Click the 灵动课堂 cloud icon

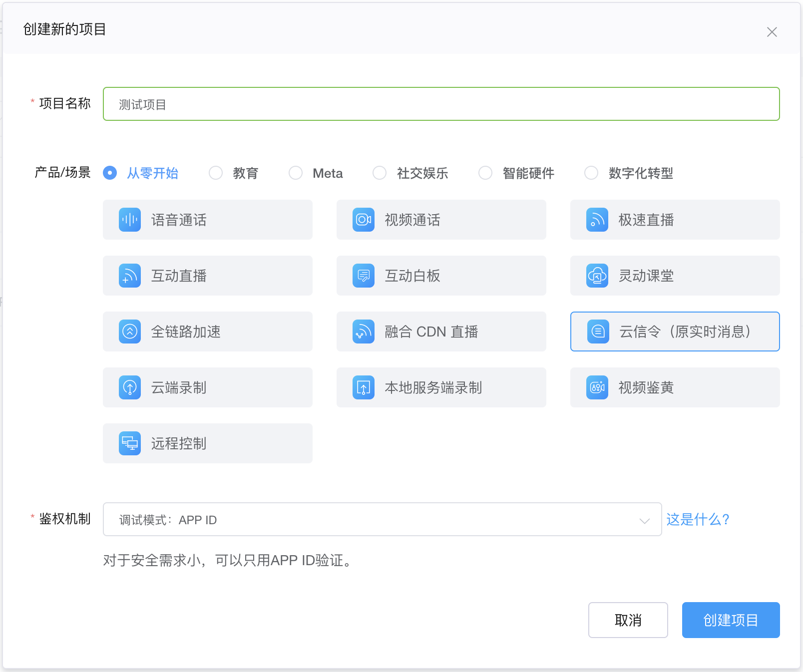click(x=597, y=276)
